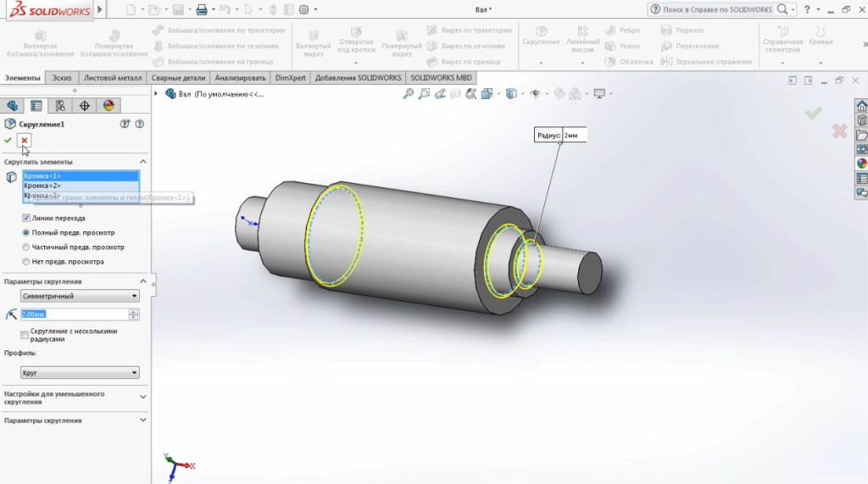Select the Zoom to Fit magnifier icon
The image size is (868, 484).
pos(408,94)
